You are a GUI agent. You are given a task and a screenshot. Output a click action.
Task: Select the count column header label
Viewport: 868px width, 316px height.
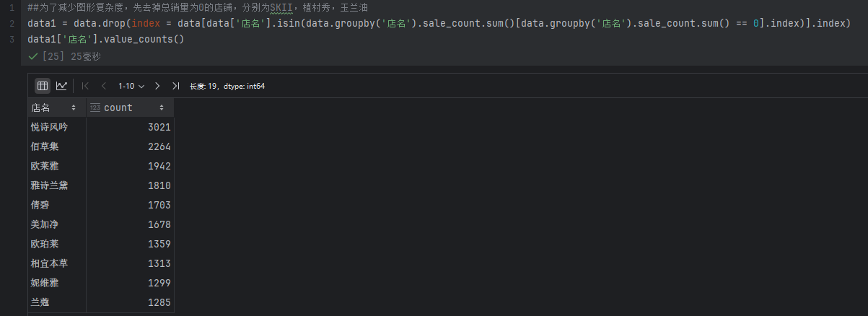pos(118,107)
